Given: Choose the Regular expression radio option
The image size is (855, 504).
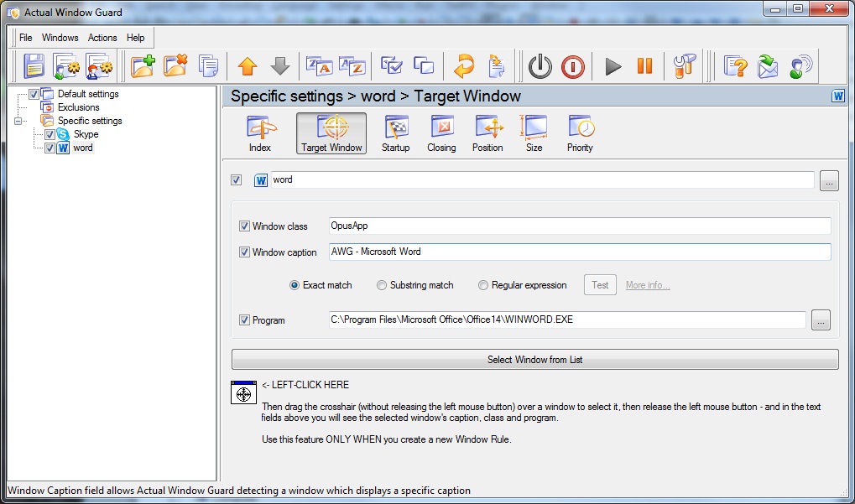Looking at the screenshot, I should (483, 285).
